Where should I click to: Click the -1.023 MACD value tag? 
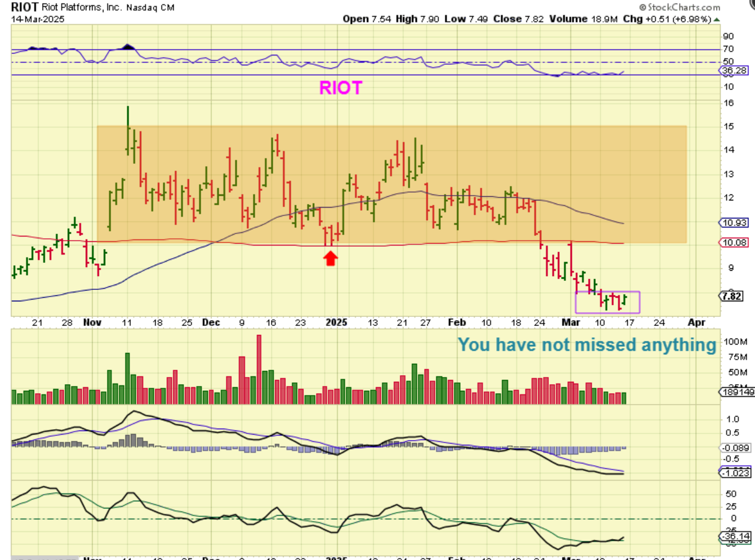click(735, 473)
